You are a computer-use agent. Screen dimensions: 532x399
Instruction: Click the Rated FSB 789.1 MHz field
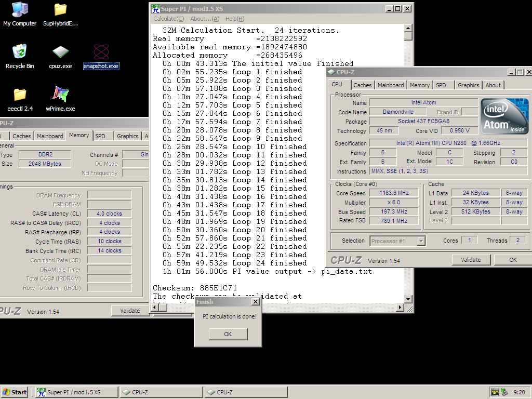(394, 221)
